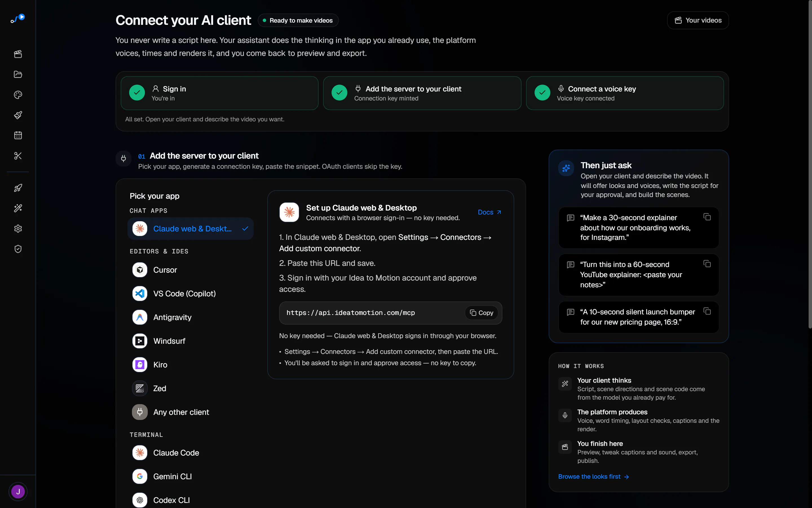The height and width of the screenshot is (508, 812).
Task: Select Windsurf in editors list
Action: [x=191, y=341]
